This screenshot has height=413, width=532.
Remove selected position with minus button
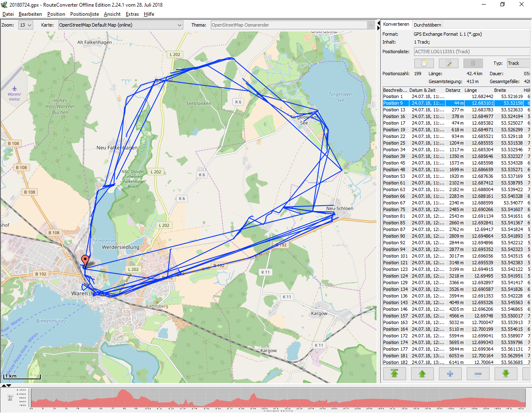[478, 374]
